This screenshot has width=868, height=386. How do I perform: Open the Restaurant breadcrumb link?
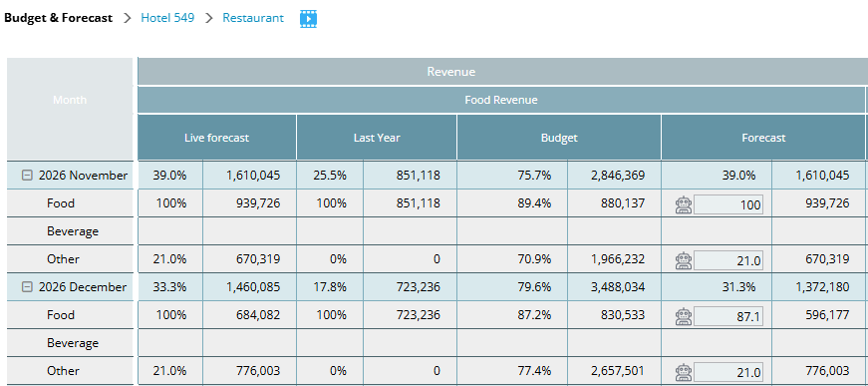[x=253, y=18]
